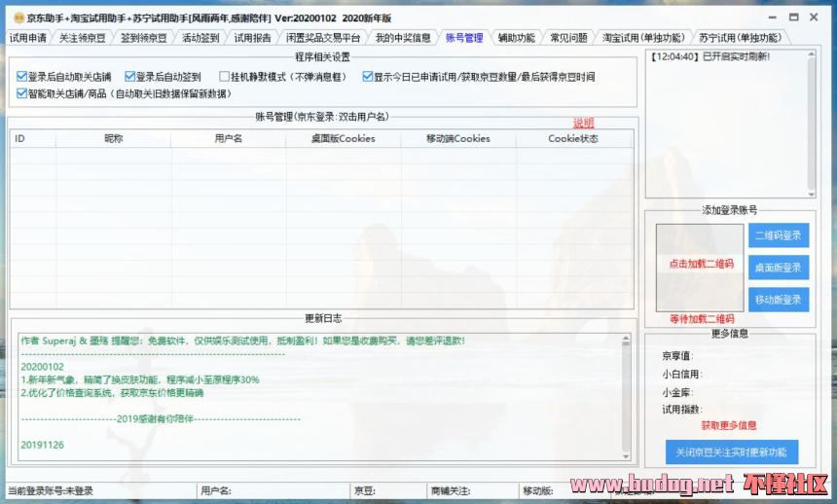Image resolution: width=837 pixels, height=504 pixels.
Task: Click the message log scrollbar up arrow
Action: (x=812, y=54)
